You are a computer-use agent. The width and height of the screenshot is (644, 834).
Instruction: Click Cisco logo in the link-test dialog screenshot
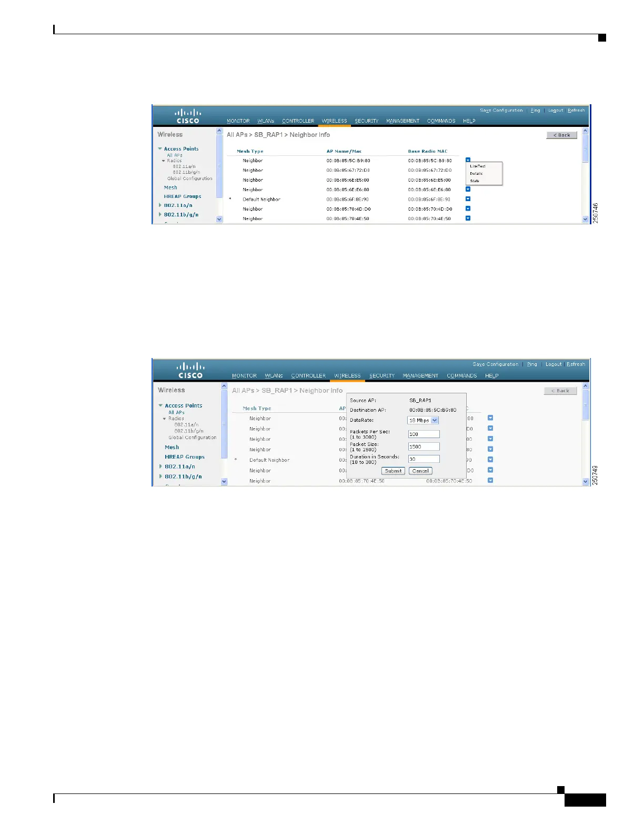tap(190, 371)
